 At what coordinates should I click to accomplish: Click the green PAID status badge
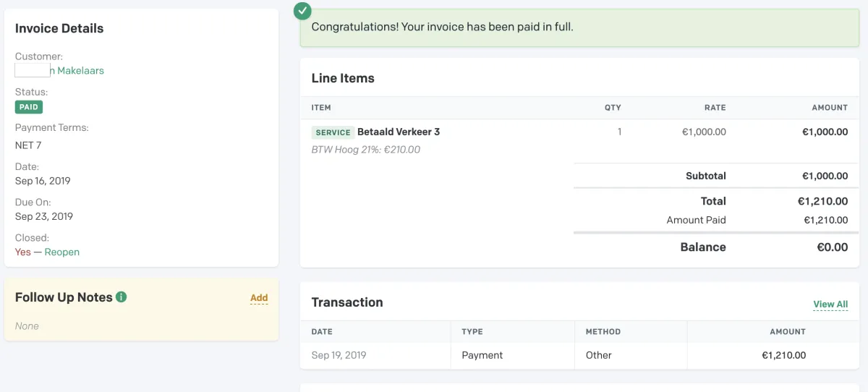[29, 107]
